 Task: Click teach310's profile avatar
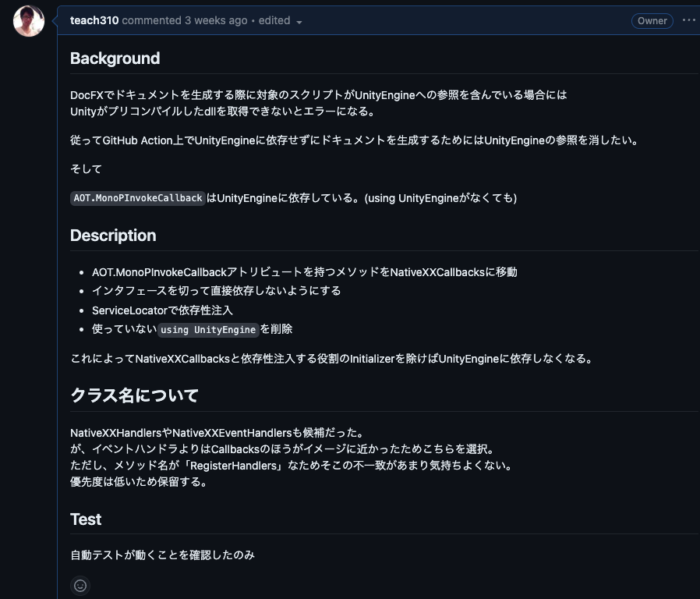[x=28, y=21]
